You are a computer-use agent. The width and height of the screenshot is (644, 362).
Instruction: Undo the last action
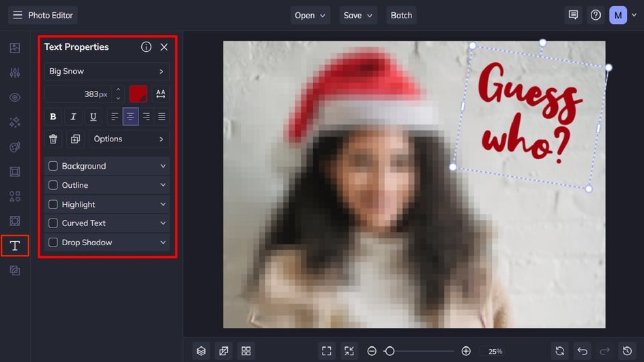click(x=583, y=351)
